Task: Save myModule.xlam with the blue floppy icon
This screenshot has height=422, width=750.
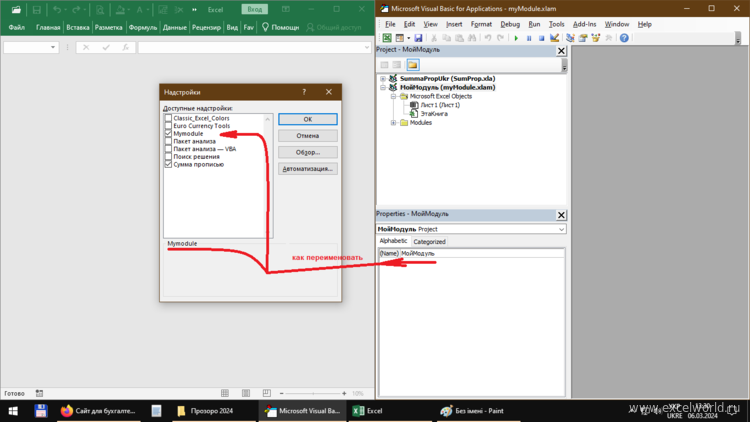Action: [418, 38]
